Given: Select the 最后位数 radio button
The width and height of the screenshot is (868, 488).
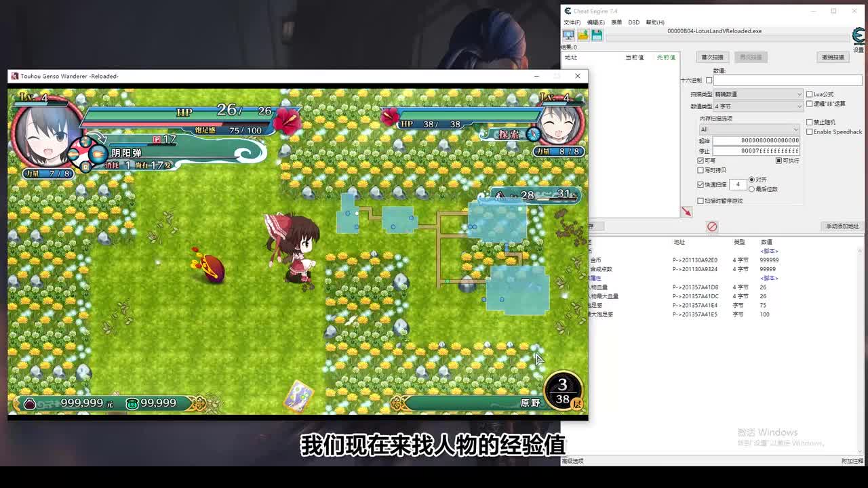Looking at the screenshot, I should point(752,189).
